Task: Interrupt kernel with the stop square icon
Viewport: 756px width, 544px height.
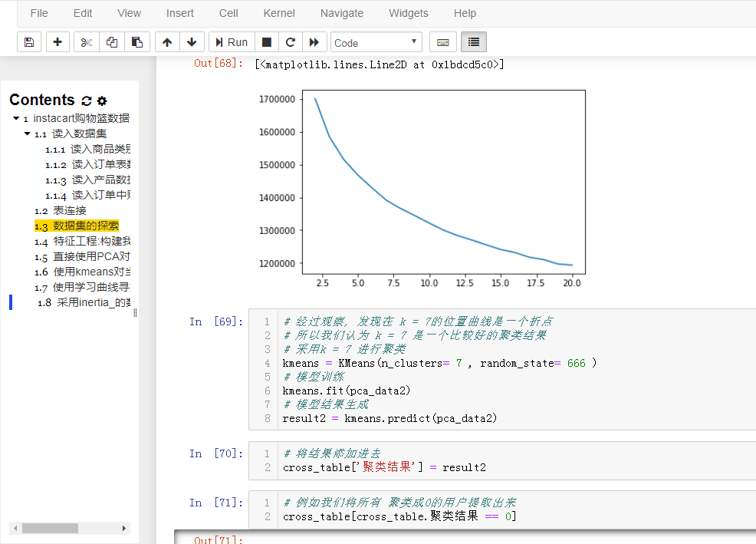Action: [267, 42]
